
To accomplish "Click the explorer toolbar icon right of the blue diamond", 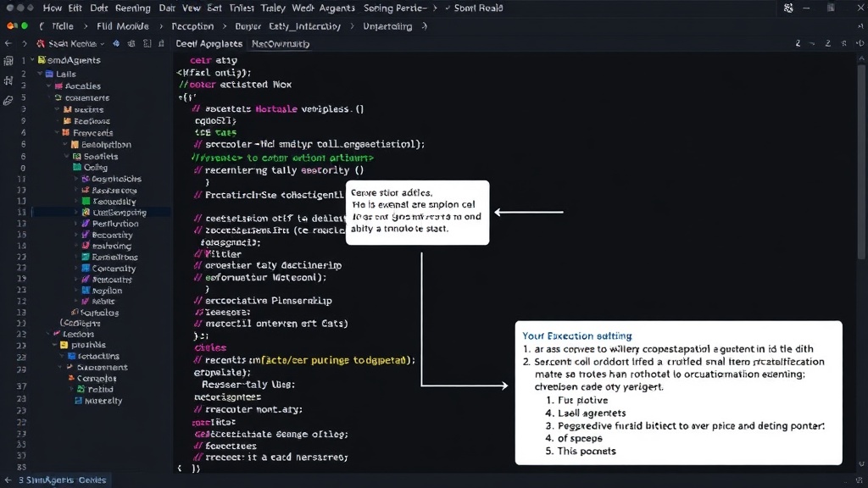I will 131,44.
